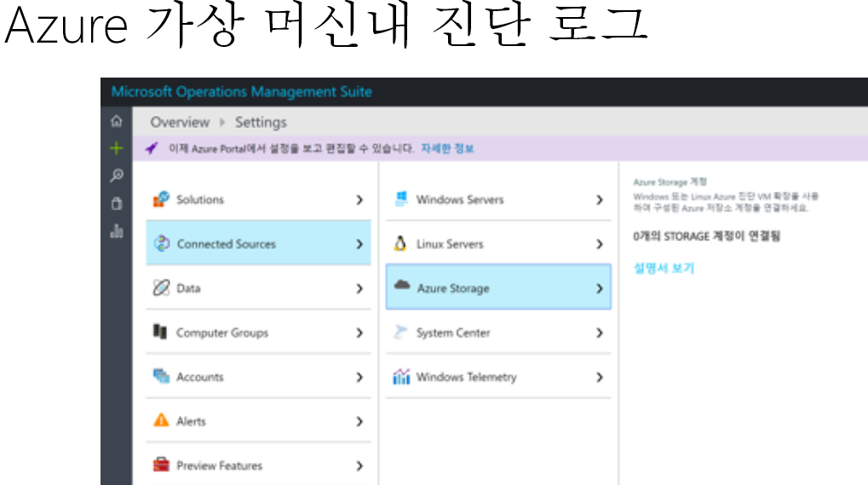Open the 설명서 보기 documentation link

click(x=664, y=268)
